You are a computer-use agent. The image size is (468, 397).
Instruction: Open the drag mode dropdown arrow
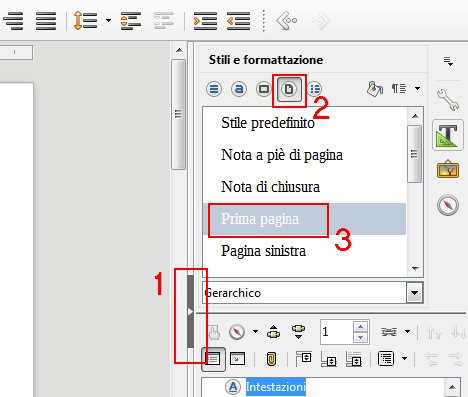tap(407, 331)
